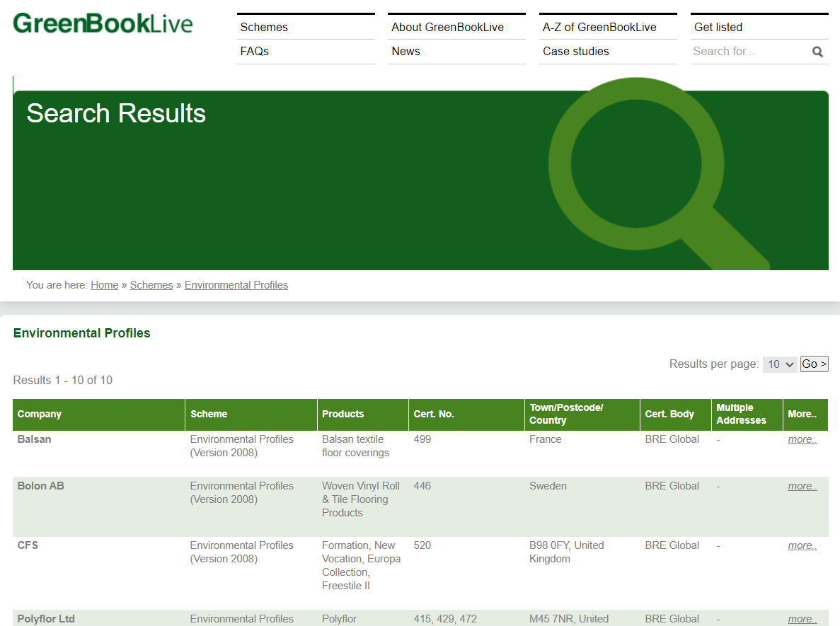
Task: Click the Sweden country cell
Action: pyautogui.click(x=548, y=486)
